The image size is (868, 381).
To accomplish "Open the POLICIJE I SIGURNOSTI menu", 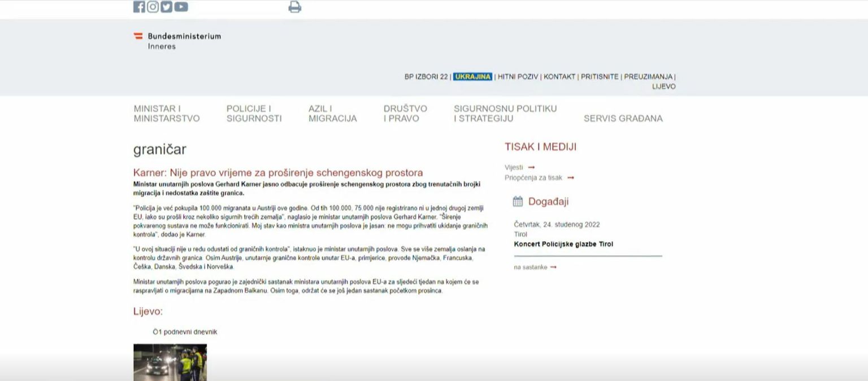I will (254, 113).
